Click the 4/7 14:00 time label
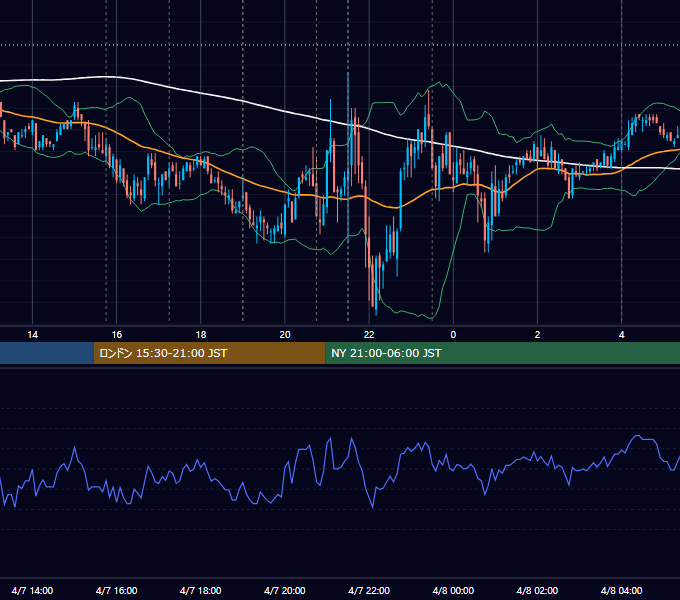Image resolution: width=680 pixels, height=600 pixels. 33,590
